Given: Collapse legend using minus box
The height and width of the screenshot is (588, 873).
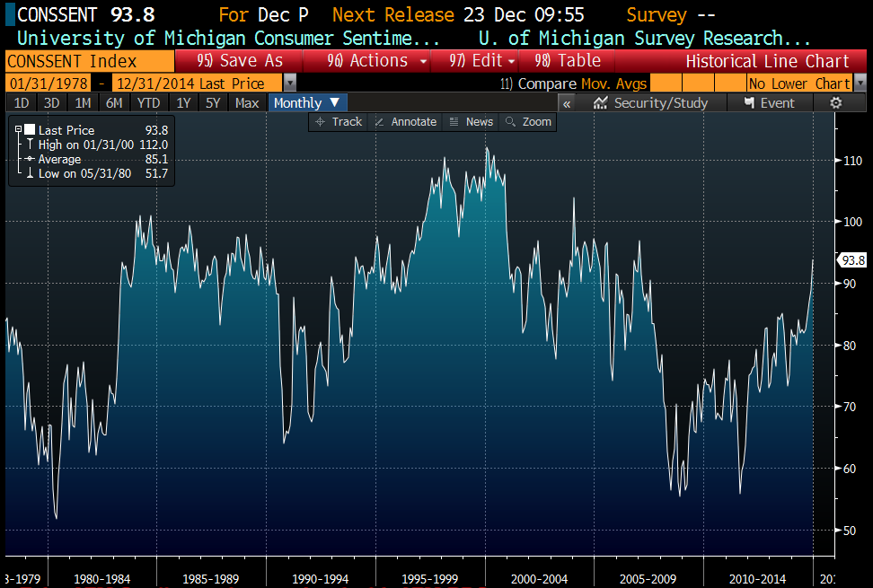Looking at the screenshot, I should [18, 130].
